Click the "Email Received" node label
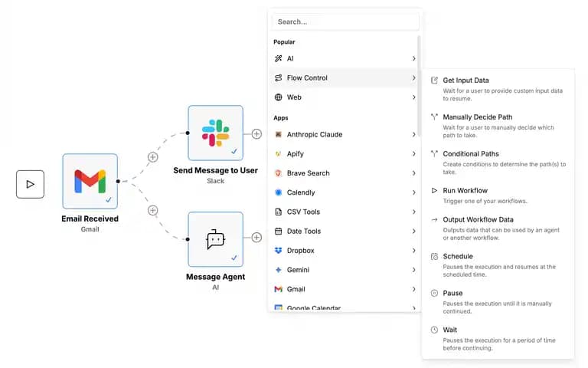588x368 pixels. [x=90, y=219]
